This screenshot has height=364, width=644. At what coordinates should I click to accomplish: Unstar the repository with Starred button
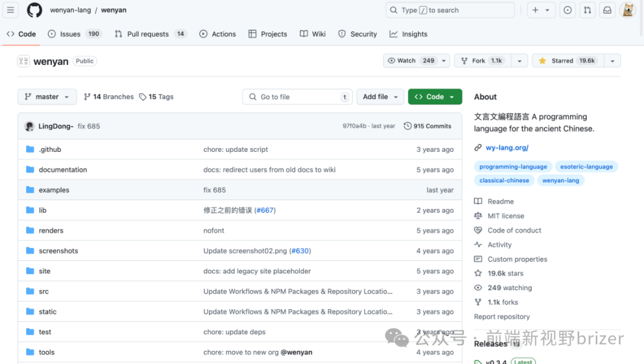[568, 61]
